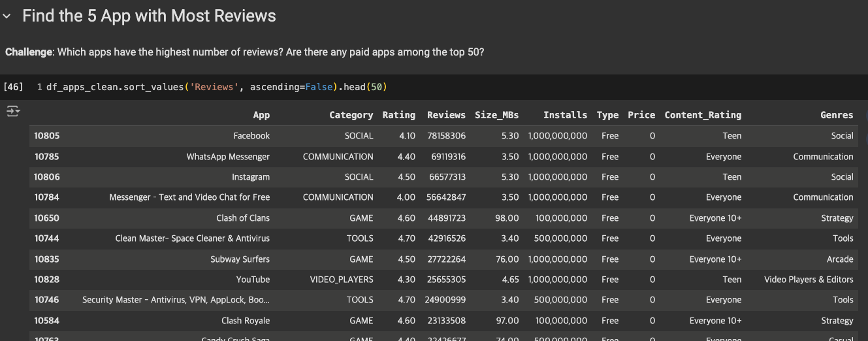Click Clean Master installs 500,000,000

(x=562, y=238)
